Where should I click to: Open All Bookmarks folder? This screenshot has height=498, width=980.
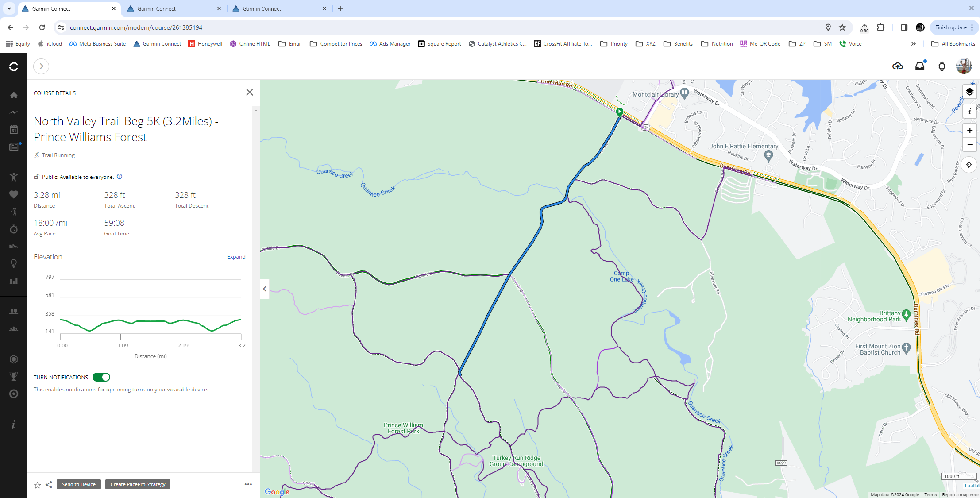[953, 44]
